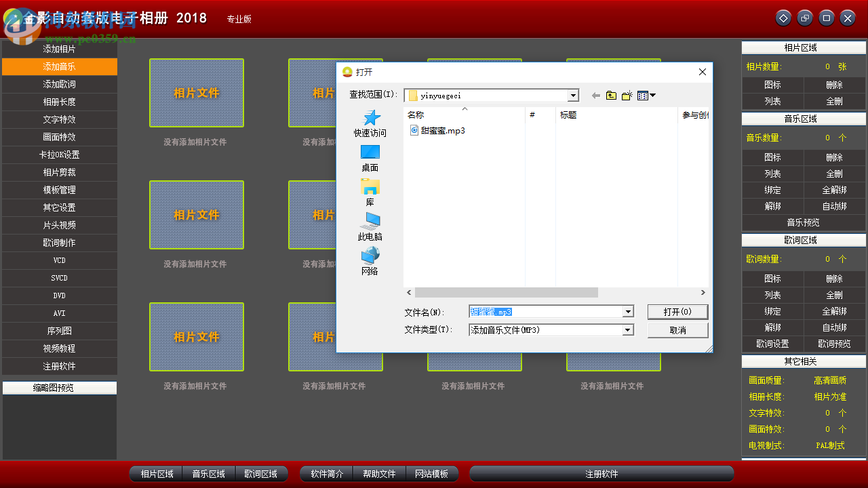Click the file list's horizontal scrollbar left arrow
Screen dimensions: 868x488
(x=409, y=293)
